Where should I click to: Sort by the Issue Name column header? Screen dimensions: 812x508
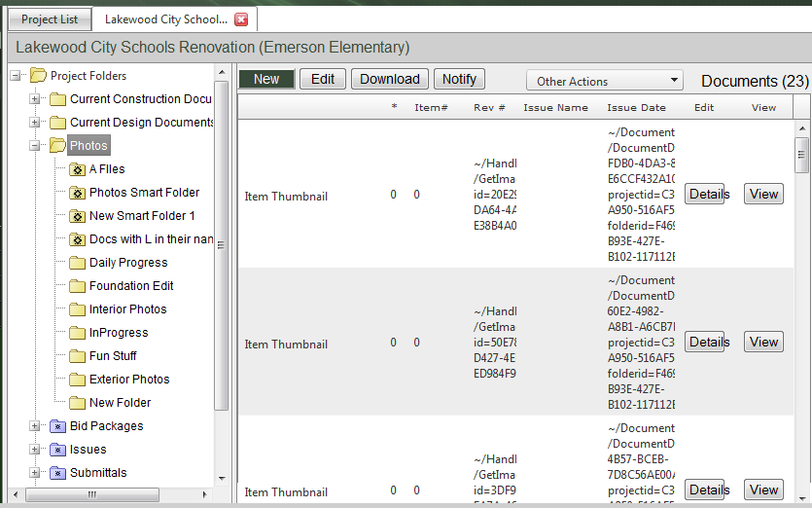coord(555,108)
